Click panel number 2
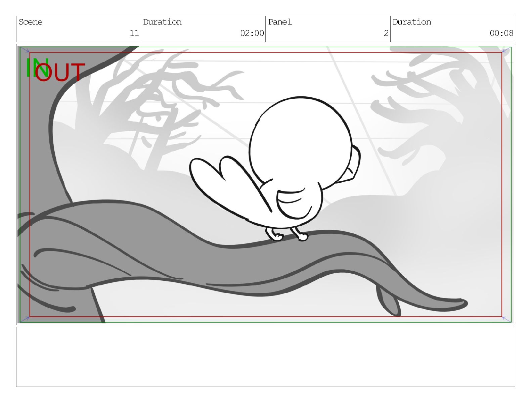 coord(386,33)
